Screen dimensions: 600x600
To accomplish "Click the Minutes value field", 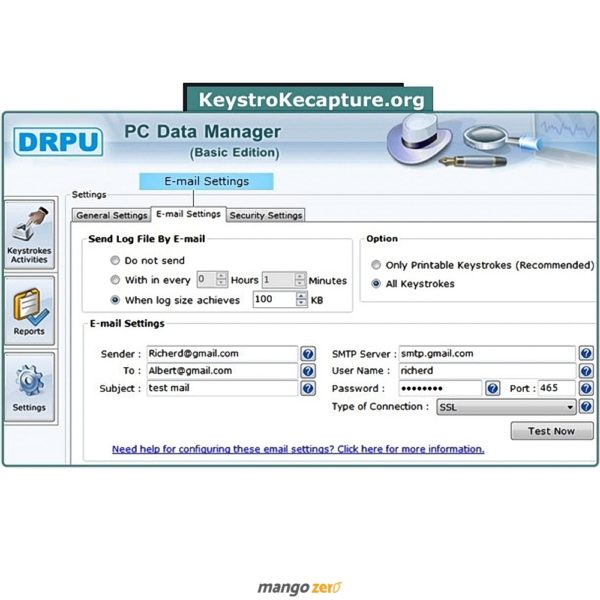I will 279,280.
